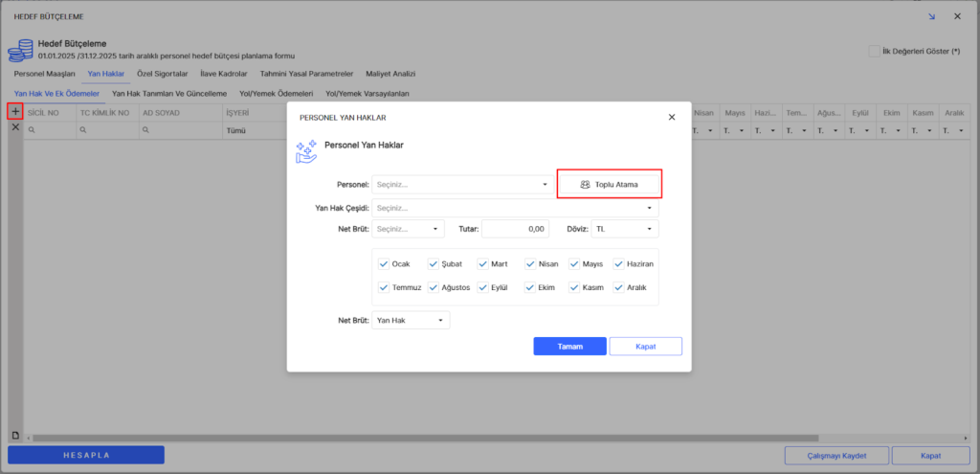This screenshot has width=980, height=474.
Task: Expand the Yan Hak Çeşidi dropdown
Action: pyautogui.click(x=515, y=208)
